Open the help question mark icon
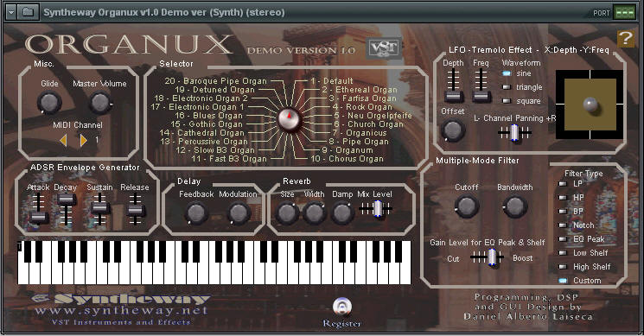644x336 pixels. tap(626, 39)
